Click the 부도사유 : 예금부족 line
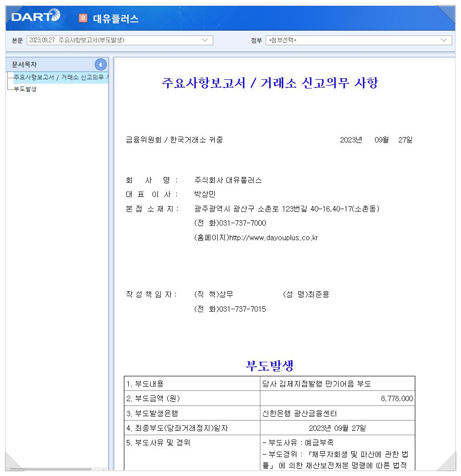Image resolution: width=461 pixels, height=476 pixels. (x=298, y=442)
